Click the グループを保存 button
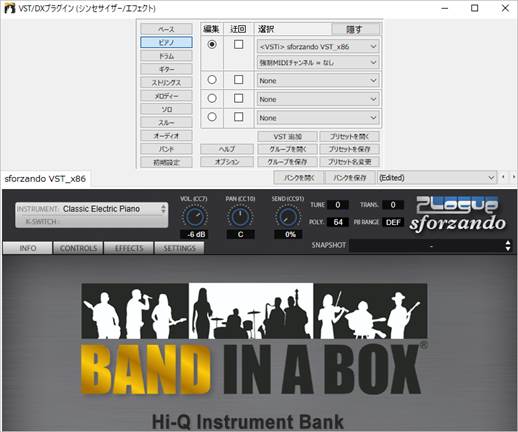 [287, 162]
